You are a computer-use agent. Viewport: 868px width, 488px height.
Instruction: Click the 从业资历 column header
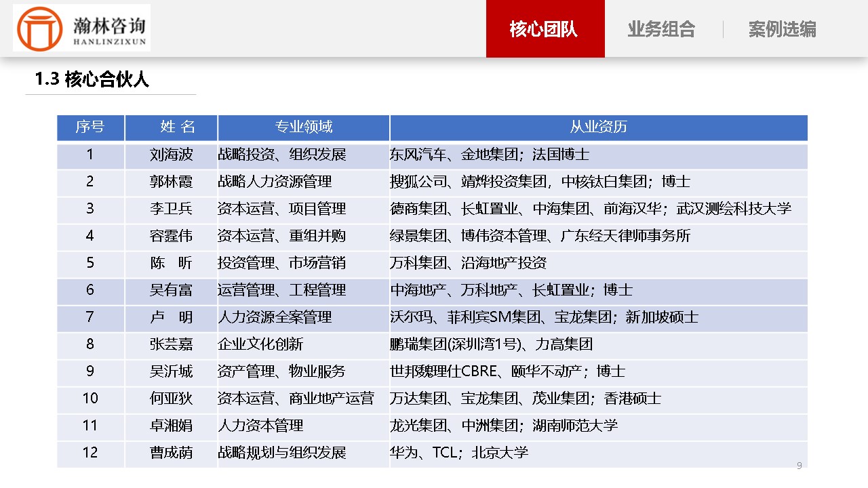[x=599, y=127]
